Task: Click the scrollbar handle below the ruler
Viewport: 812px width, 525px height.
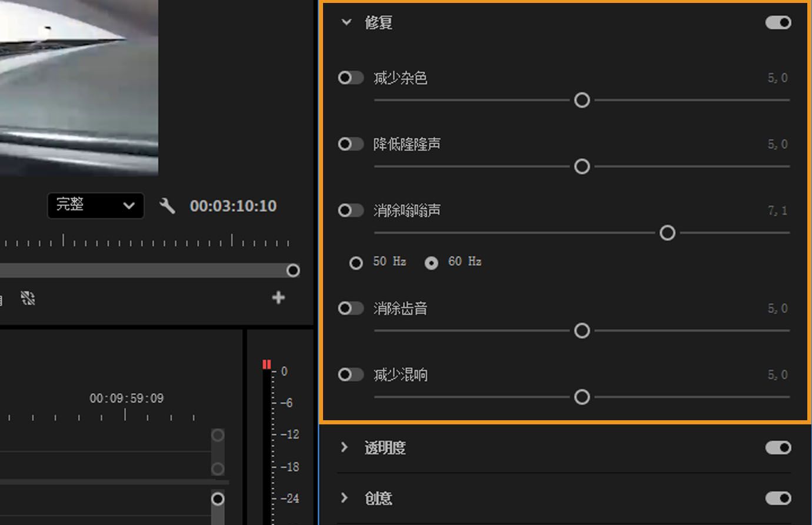Action: [292, 270]
